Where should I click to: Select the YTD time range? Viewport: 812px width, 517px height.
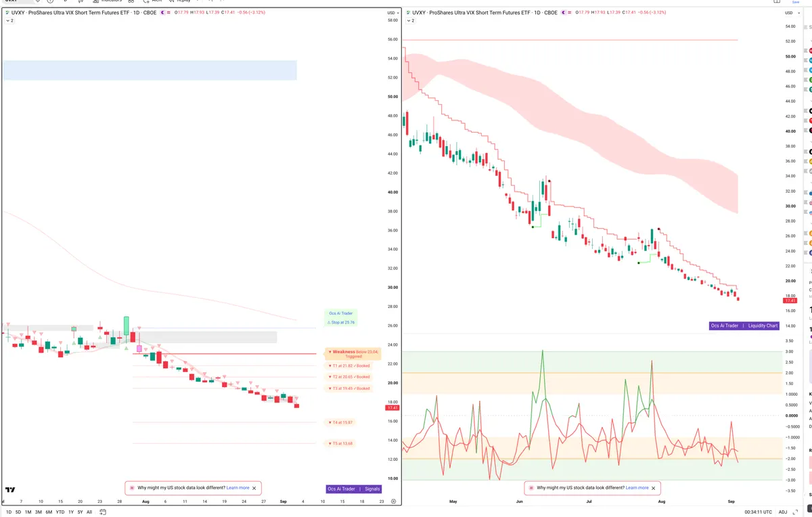[x=60, y=512]
